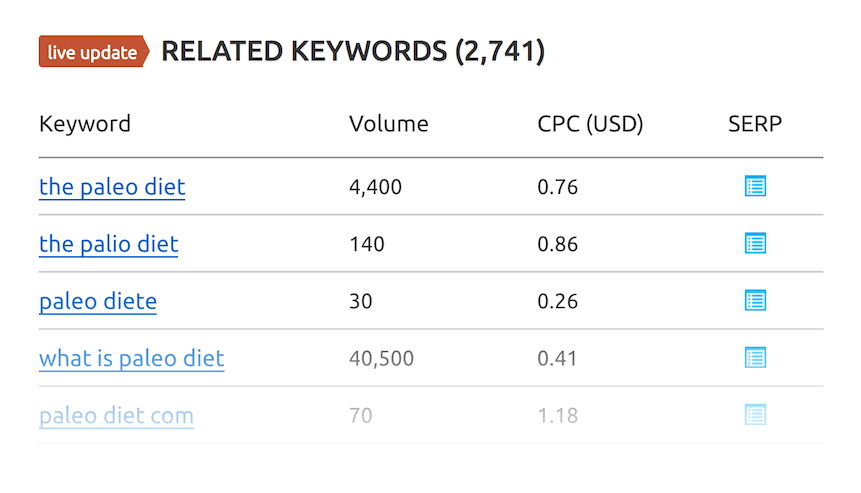Open the paleo diet keyword link

[x=112, y=187]
